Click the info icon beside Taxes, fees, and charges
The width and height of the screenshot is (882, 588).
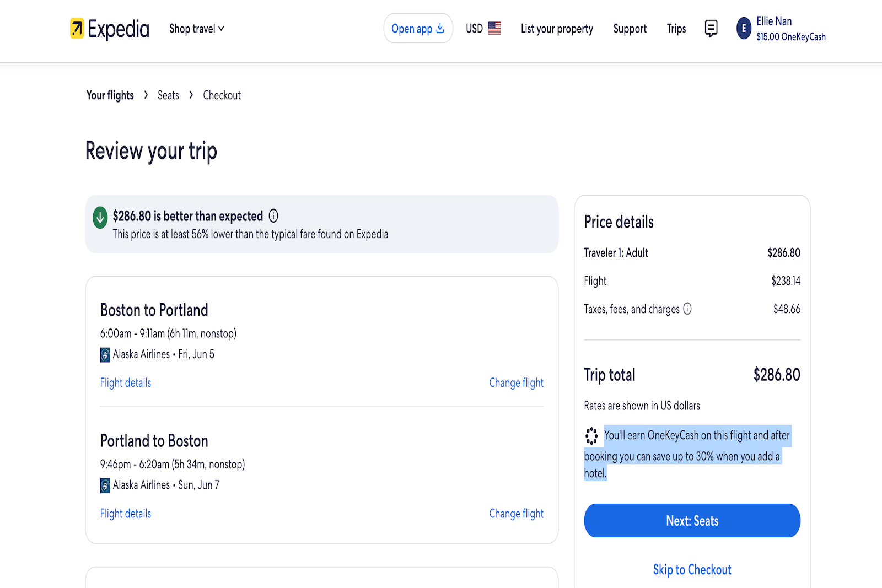(687, 309)
